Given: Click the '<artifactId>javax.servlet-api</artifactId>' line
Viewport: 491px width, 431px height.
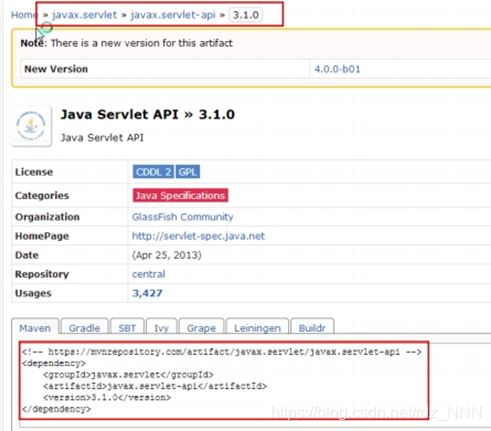Looking at the screenshot, I should tap(155, 386).
